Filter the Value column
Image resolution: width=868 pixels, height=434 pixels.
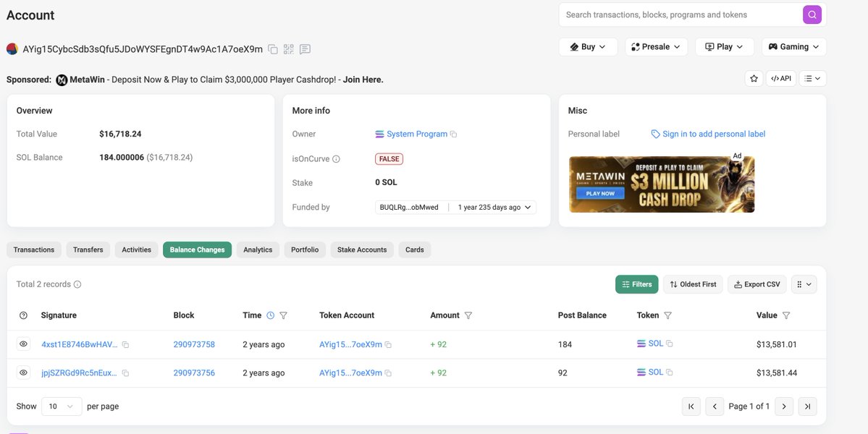point(786,315)
